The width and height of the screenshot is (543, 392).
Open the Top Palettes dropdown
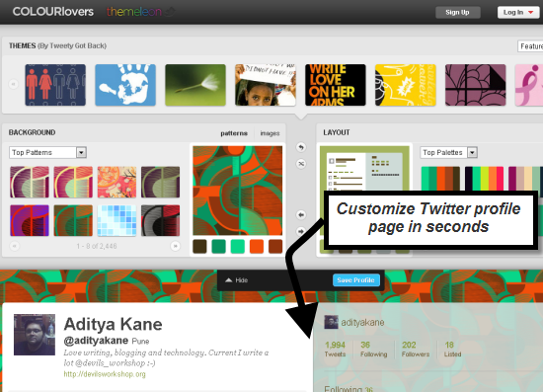coord(449,152)
